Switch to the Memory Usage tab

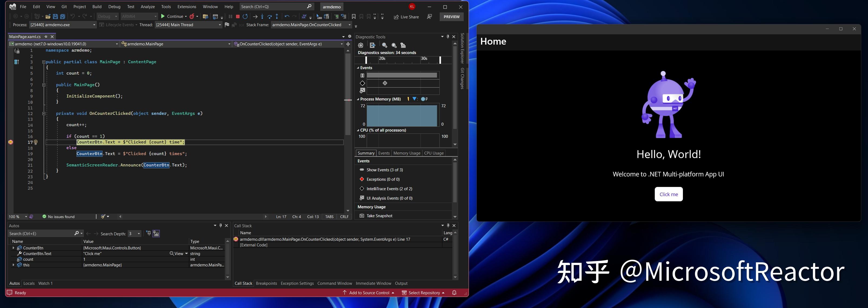pyautogui.click(x=406, y=153)
